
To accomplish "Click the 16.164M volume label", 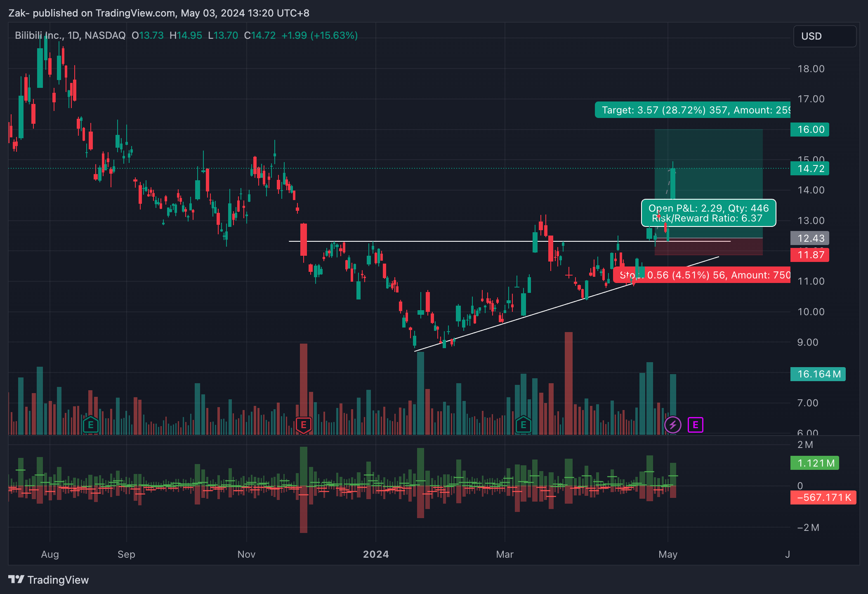I will [818, 374].
